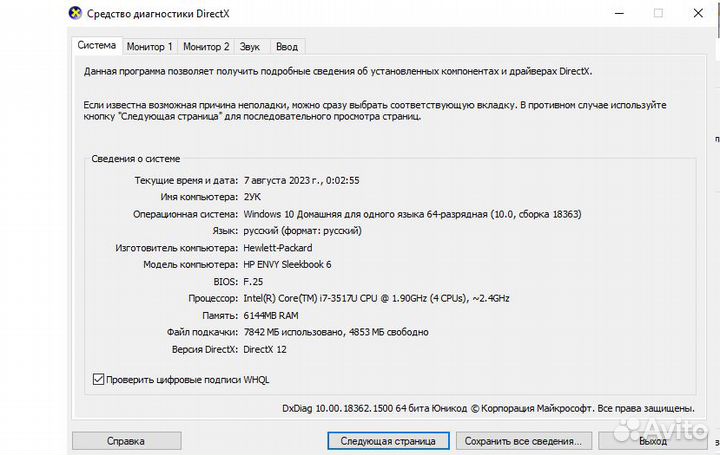
Task: Close the DirectX diagnostic window
Action: pyautogui.click(x=698, y=13)
